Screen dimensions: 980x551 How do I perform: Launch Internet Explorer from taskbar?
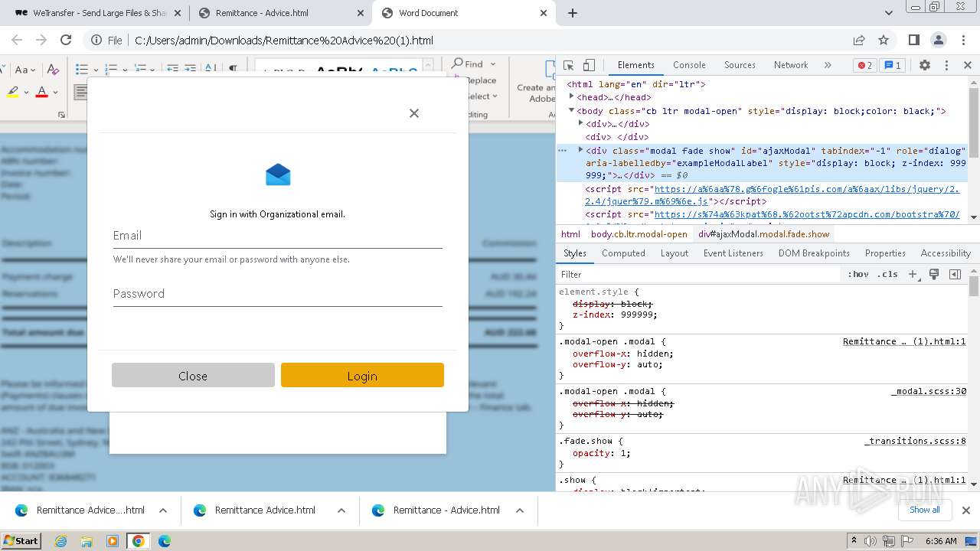click(x=61, y=541)
